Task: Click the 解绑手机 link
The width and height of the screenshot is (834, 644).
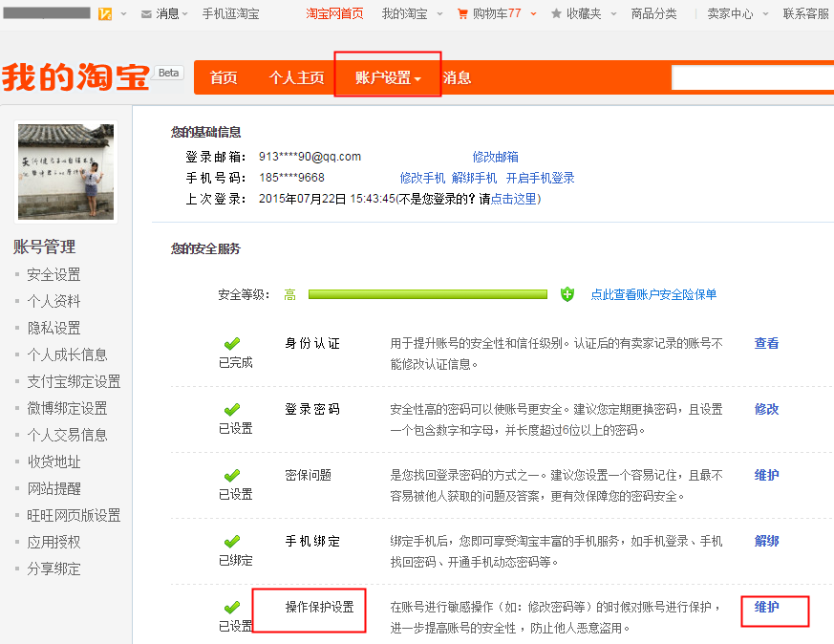Action: [474, 178]
